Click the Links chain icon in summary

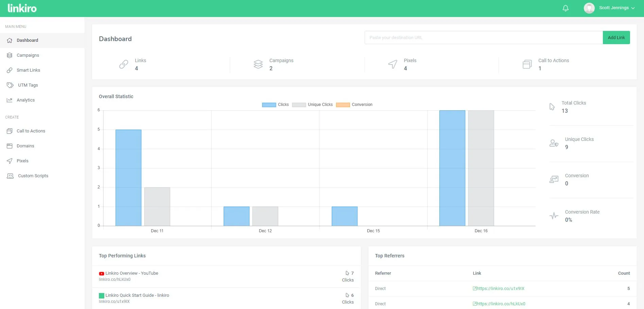[124, 64]
